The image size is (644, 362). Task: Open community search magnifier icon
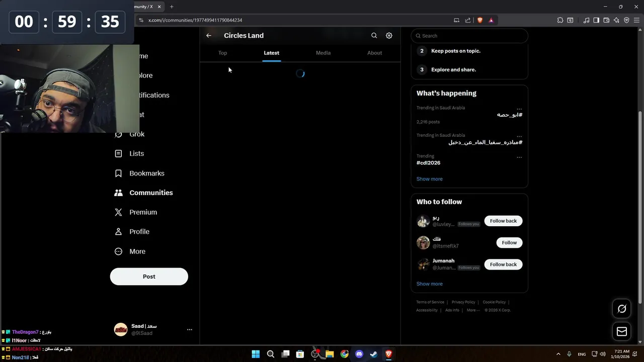(x=374, y=36)
